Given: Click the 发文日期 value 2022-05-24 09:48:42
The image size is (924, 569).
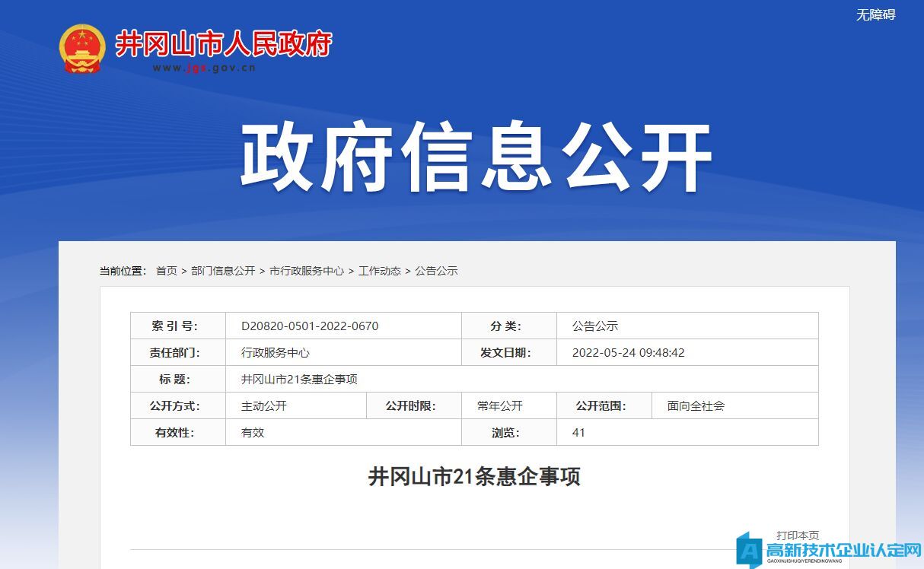Looking at the screenshot, I should (x=628, y=353).
